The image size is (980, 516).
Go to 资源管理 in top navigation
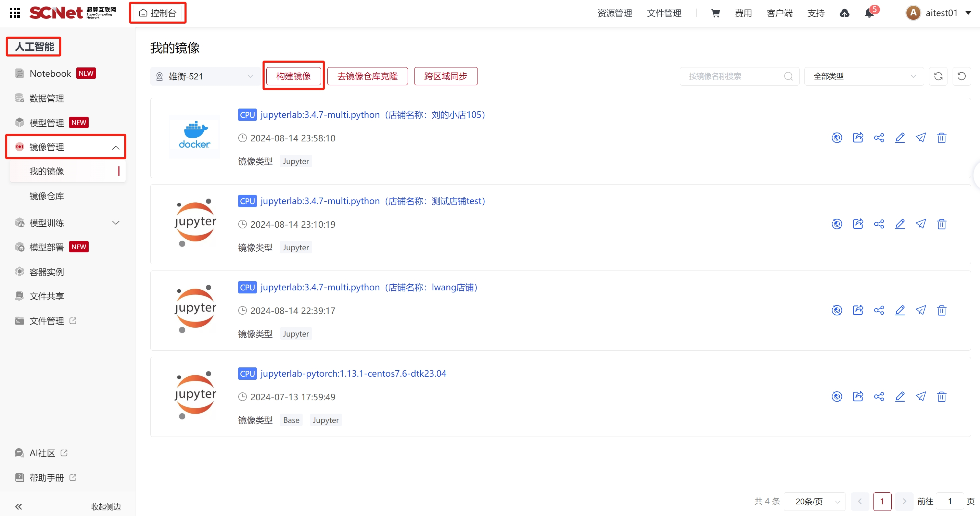tap(614, 13)
